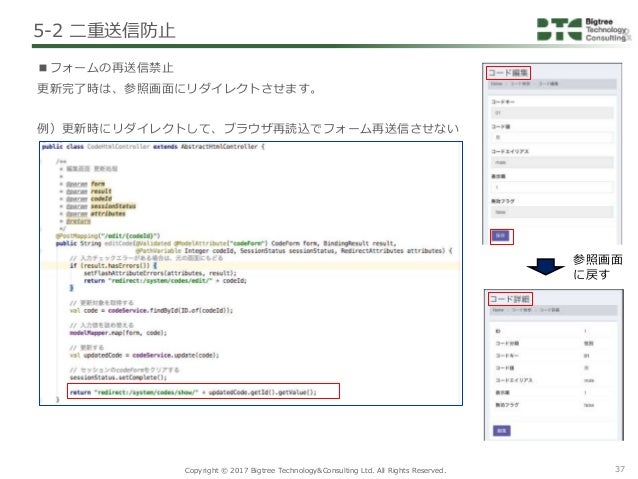Click the copyright notice in the footer
Viewport: 638px width, 479px height.
pos(315,470)
